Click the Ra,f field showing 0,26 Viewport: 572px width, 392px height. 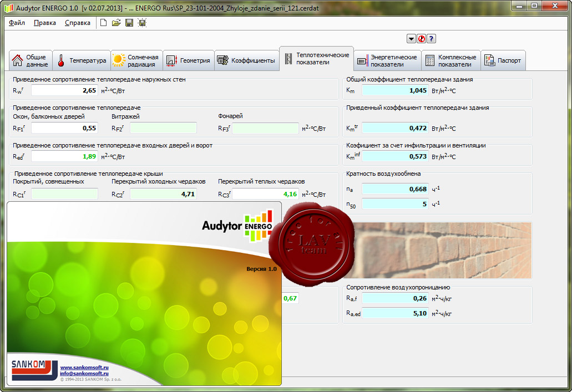395,298
